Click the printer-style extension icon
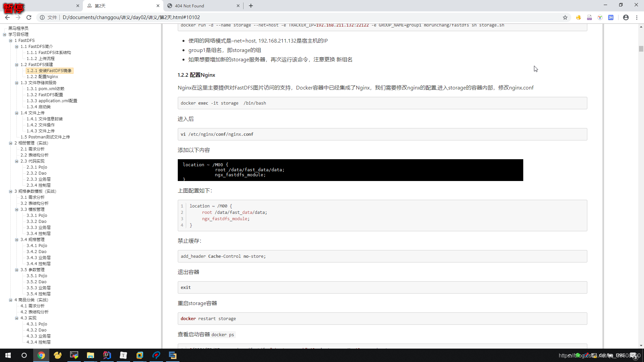This screenshot has height=362, width=644. coord(589,17)
